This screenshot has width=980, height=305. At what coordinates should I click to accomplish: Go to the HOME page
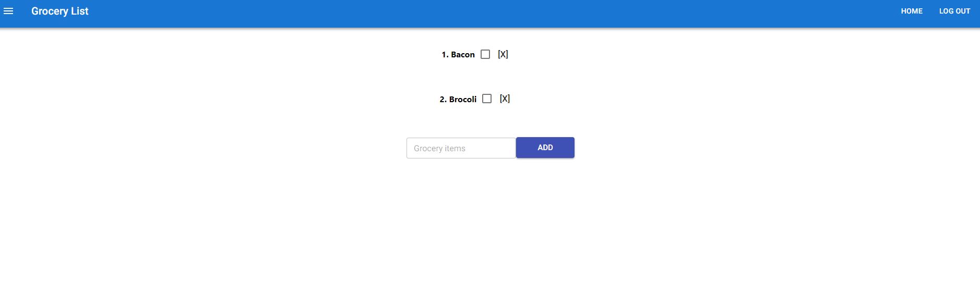pyautogui.click(x=912, y=11)
